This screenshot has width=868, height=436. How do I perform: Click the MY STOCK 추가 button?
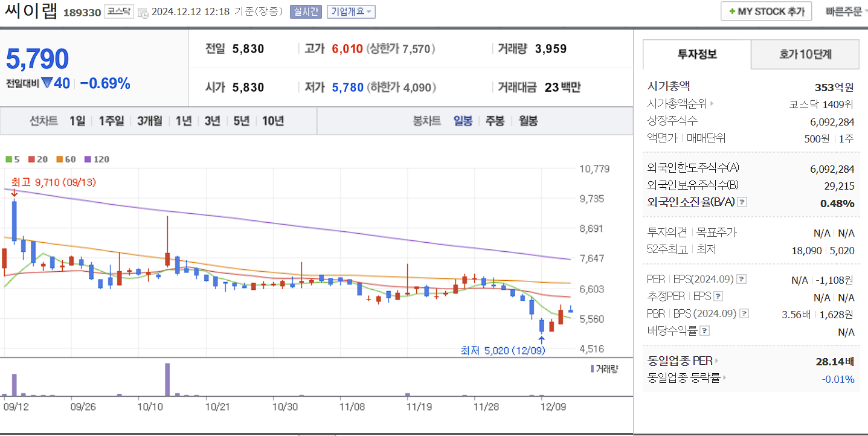point(766,11)
